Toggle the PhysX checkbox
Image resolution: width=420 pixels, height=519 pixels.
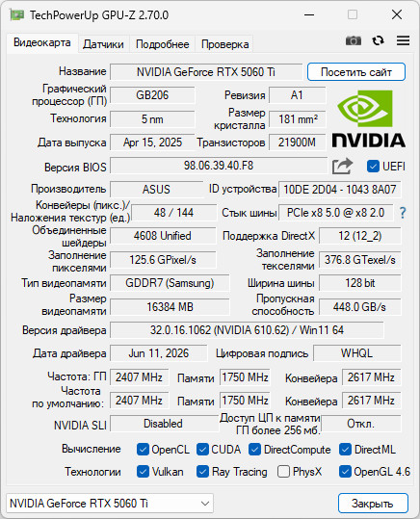click(283, 472)
